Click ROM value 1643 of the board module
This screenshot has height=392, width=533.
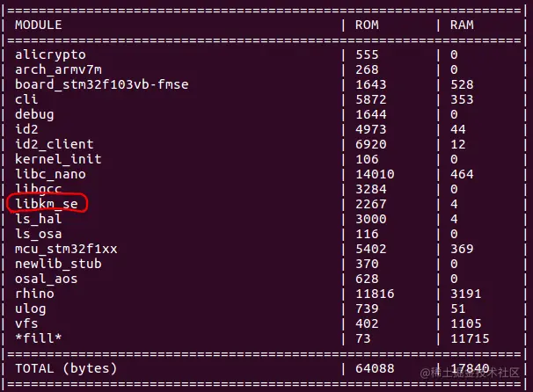coord(371,84)
